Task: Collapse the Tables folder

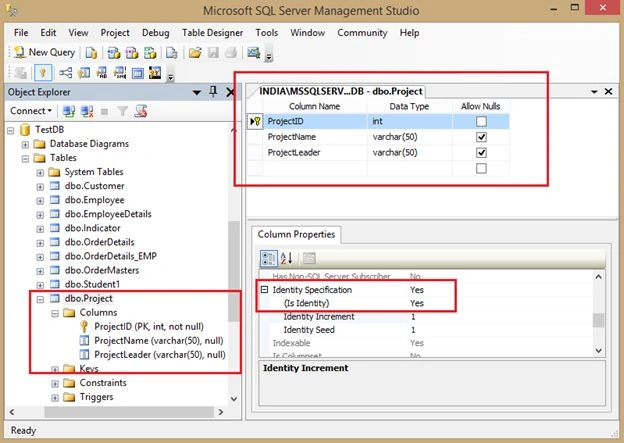Action: (x=25, y=158)
